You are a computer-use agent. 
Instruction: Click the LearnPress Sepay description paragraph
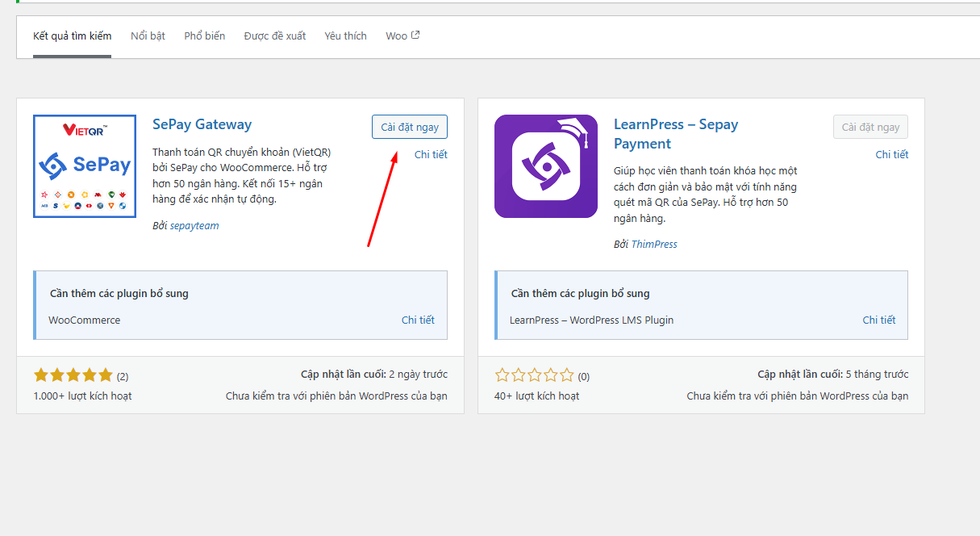click(706, 195)
